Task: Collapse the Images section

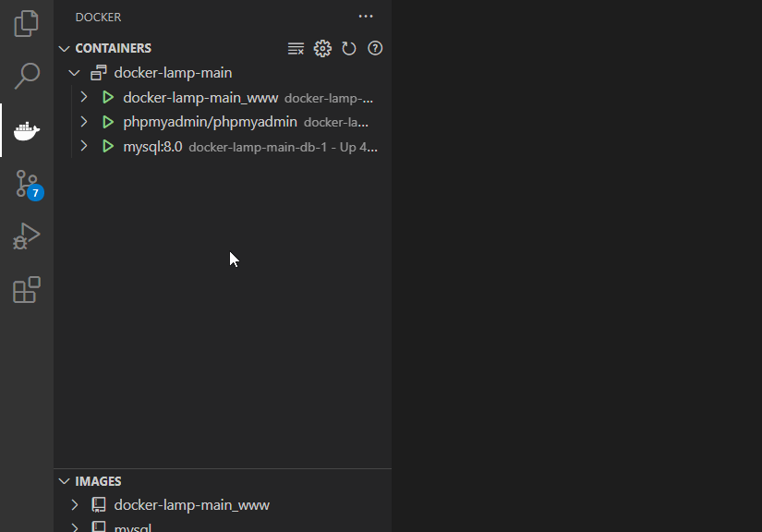Action: [x=64, y=481]
